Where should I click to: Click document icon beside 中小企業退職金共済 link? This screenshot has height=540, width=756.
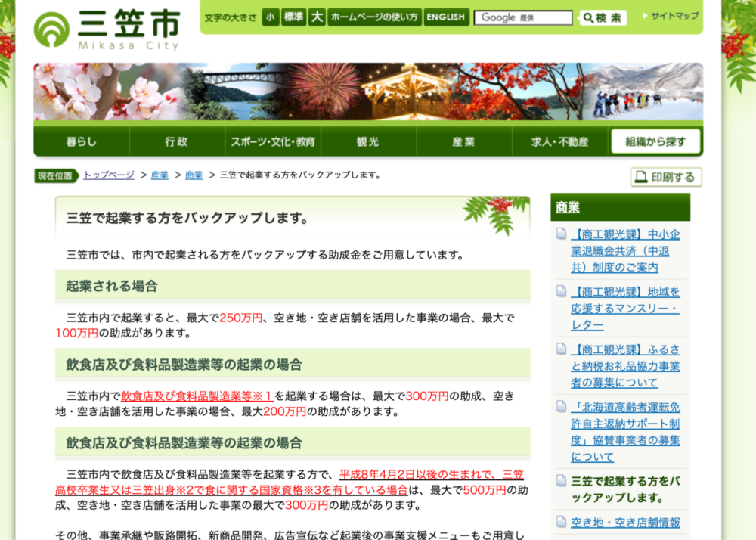(561, 234)
